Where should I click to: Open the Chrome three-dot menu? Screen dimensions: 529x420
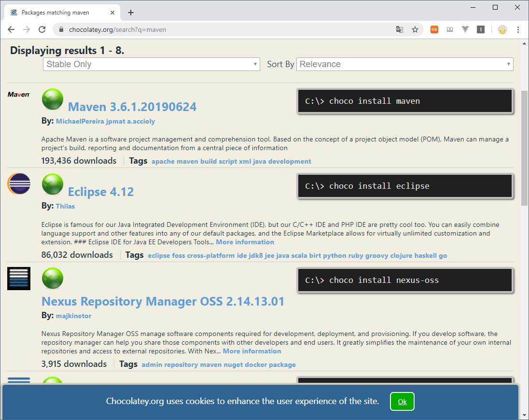pyautogui.click(x=518, y=29)
